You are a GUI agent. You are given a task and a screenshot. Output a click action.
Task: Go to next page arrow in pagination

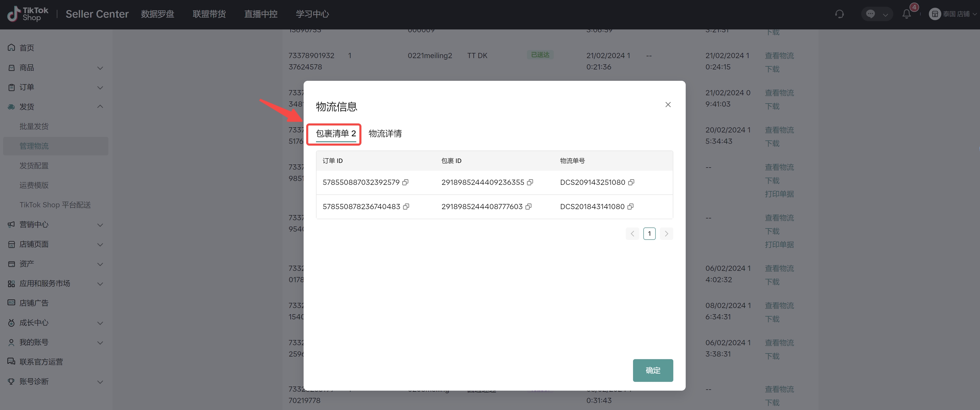(667, 233)
